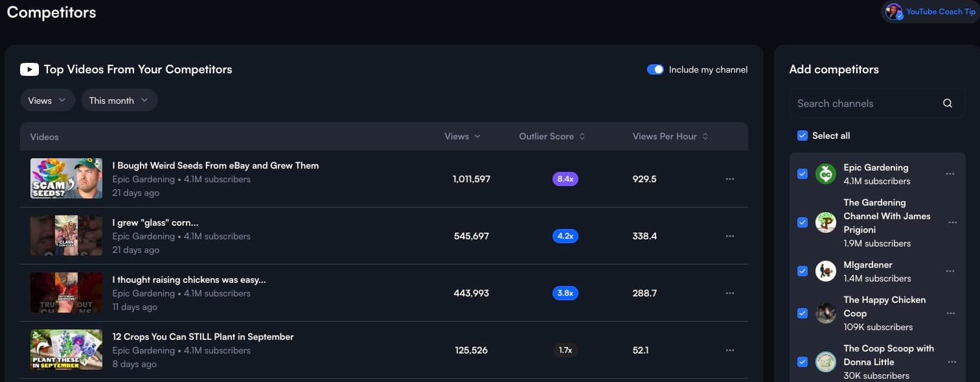The width and height of the screenshot is (980, 382).
Task: Uncheck The Coop Scoop with Donna Little checkbox
Action: pos(803,362)
